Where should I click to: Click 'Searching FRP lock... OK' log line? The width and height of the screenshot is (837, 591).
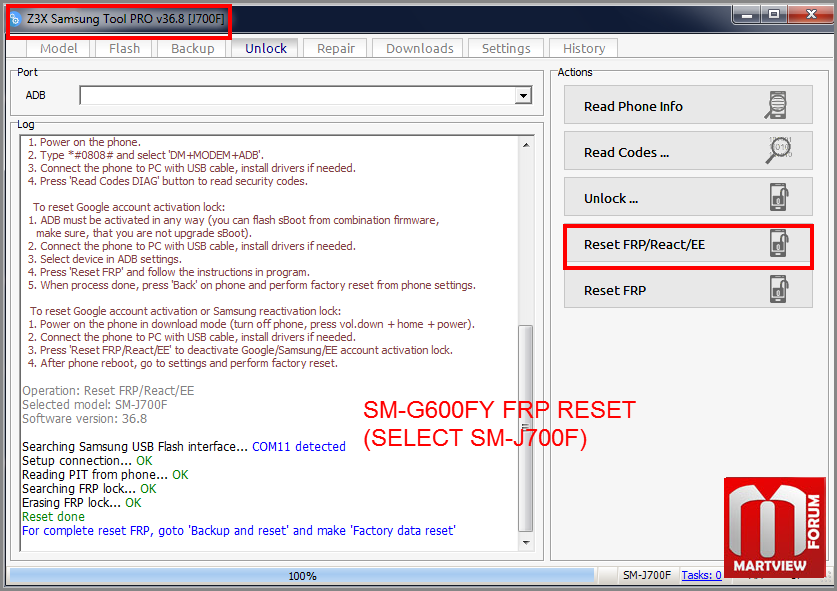pos(89,488)
